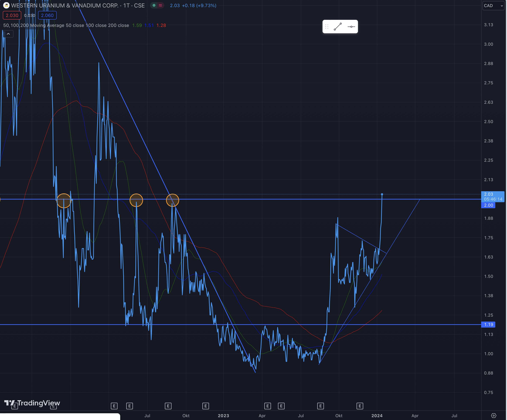The image size is (507, 420).
Task: Click the middle orange circle marker
Action: coord(136,200)
